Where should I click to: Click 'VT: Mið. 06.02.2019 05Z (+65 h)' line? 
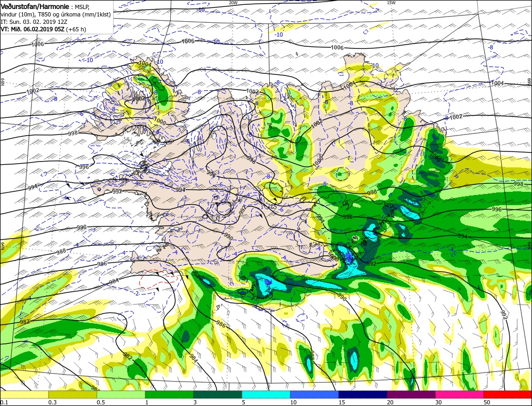pos(44,29)
